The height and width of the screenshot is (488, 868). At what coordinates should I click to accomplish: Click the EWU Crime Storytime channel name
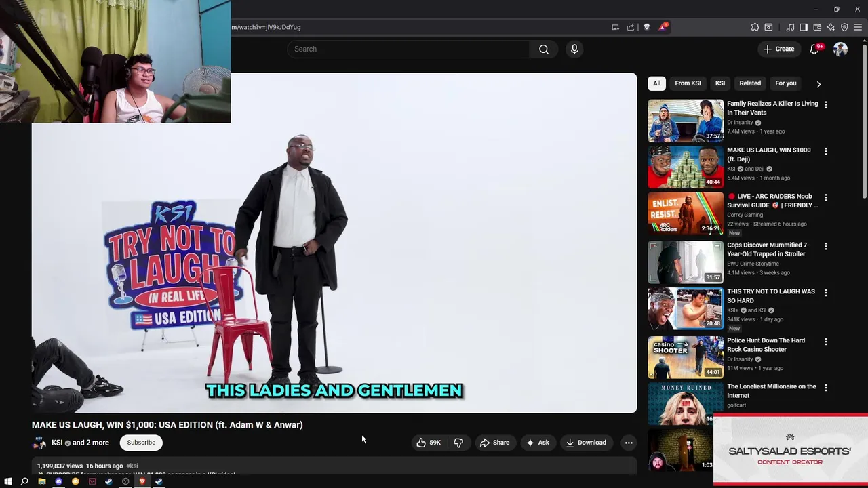coord(753,264)
